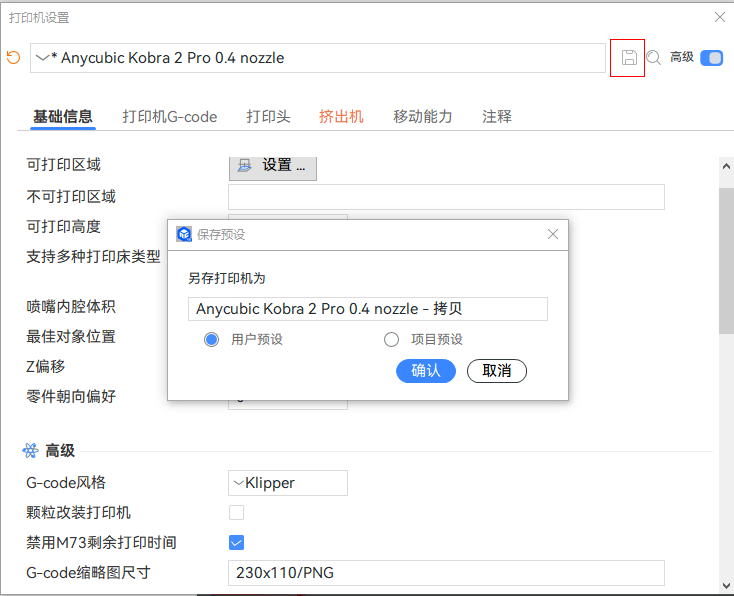
Task: Click the save preset floppy disk icon
Action: (x=629, y=58)
